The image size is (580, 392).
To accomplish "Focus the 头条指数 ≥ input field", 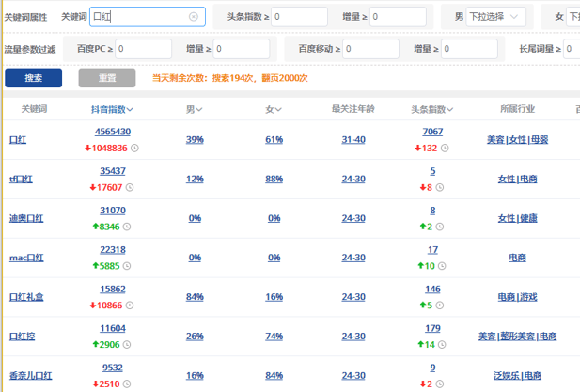I will pyautogui.click(x=299, y=17).
